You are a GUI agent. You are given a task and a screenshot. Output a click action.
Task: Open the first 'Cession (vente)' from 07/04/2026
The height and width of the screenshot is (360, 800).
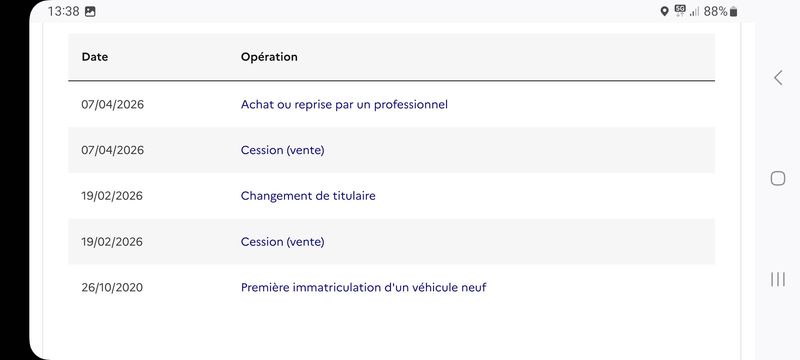[282, 150]
